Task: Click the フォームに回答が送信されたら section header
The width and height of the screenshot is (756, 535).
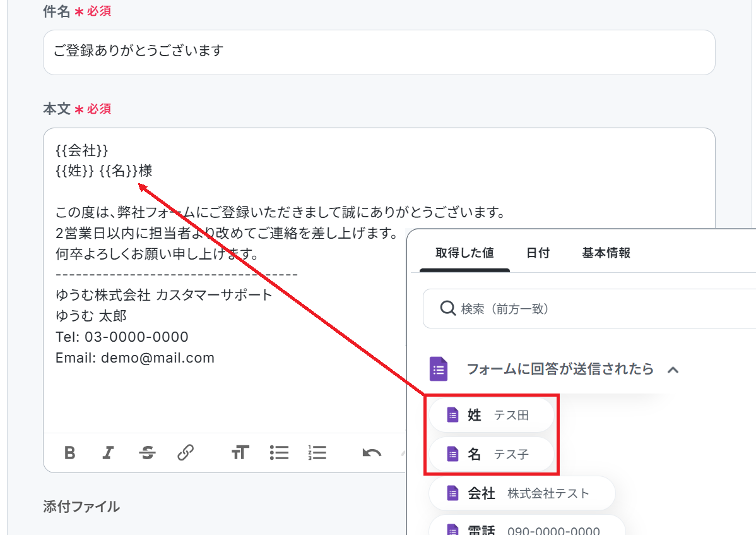Action: (x=559, y=369)
